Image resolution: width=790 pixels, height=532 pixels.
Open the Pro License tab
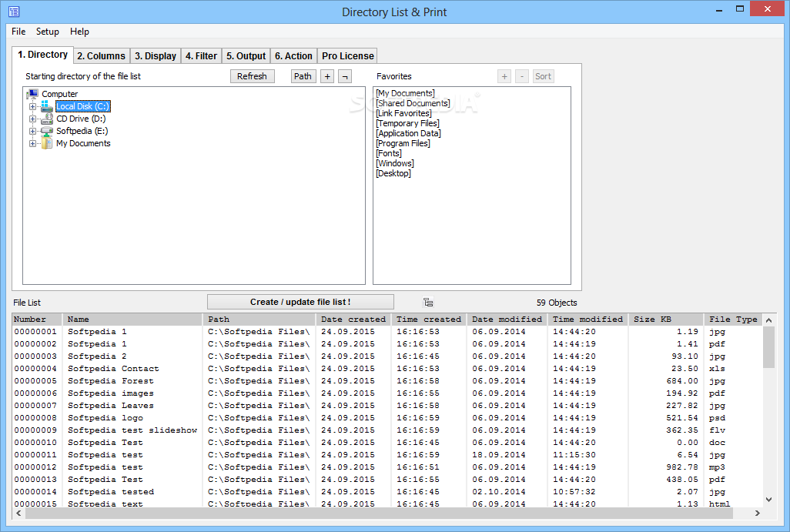(348, 56)
